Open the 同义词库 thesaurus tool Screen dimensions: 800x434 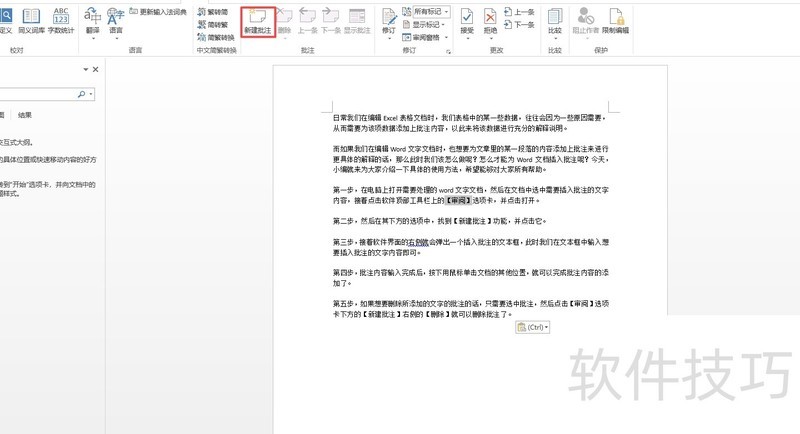(x=30, y=20)
